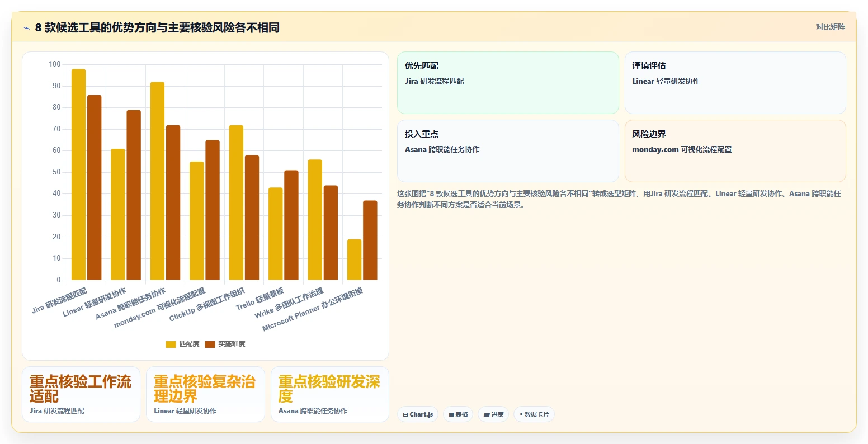Click the Linear 匹配度 yellow bar
868x444 pixels.
coord(118,214)
